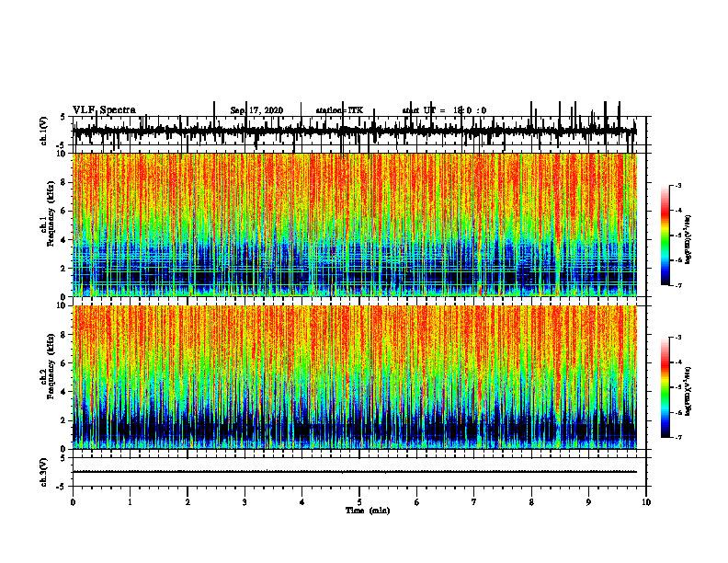Click the '10' tick on the time axis
The image size is (728, 563).
click(646, 502)
